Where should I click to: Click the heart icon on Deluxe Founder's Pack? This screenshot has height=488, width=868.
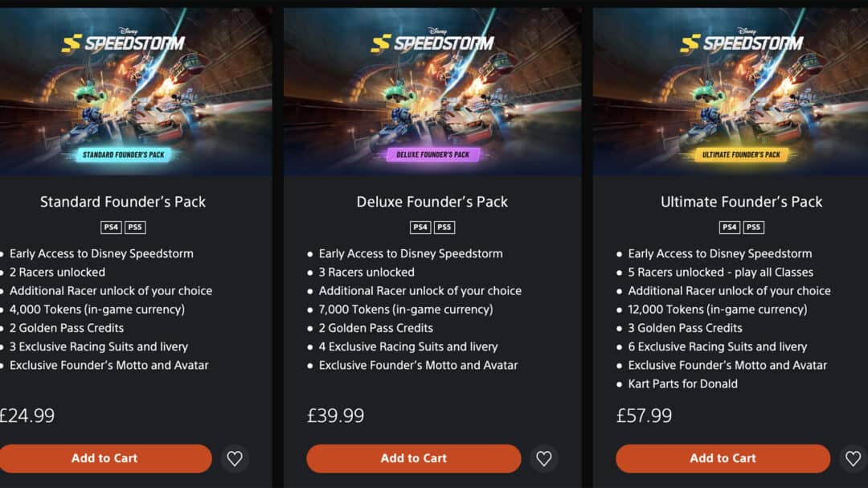pyautogui.click(x=543, y=458)
